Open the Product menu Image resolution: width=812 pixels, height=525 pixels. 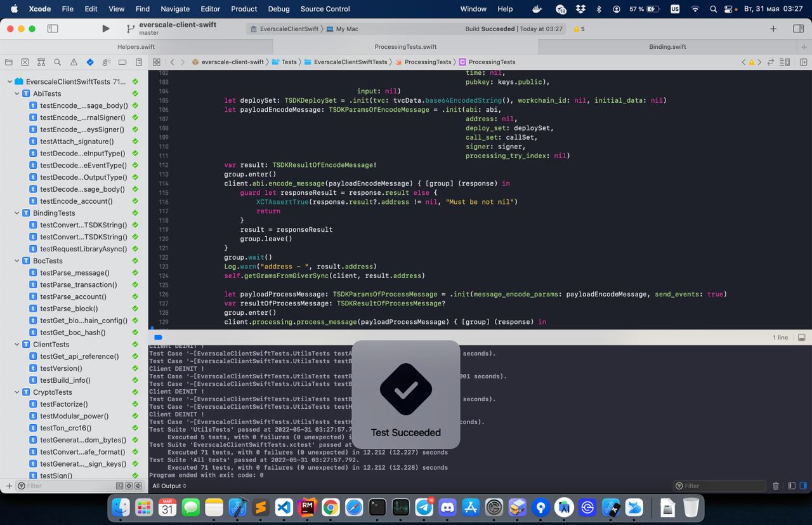[244, 9]
